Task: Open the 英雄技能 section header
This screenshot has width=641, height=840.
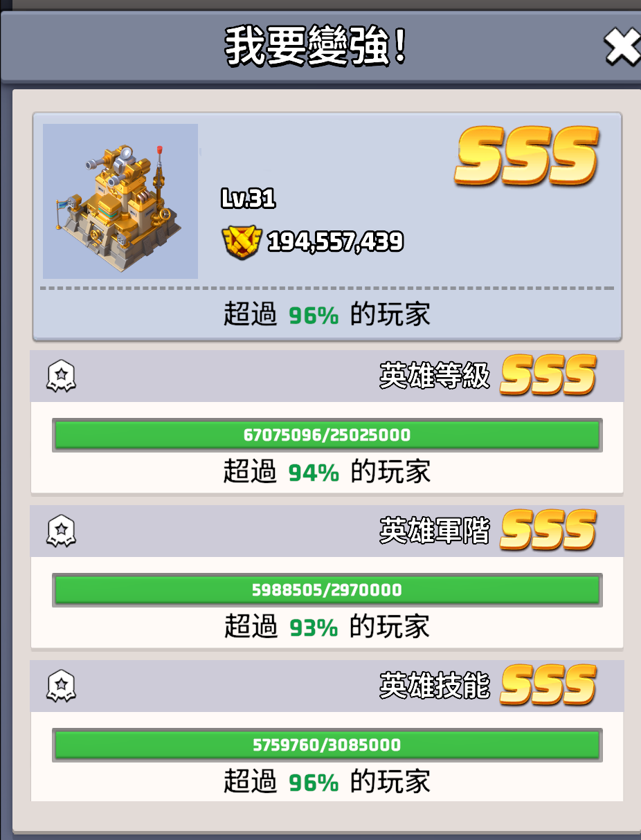Action: (x=327, y=686)
